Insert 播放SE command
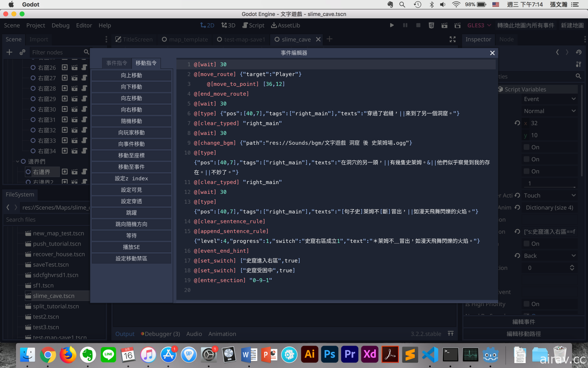Screen dimensions: 588x368 point(131,247)
